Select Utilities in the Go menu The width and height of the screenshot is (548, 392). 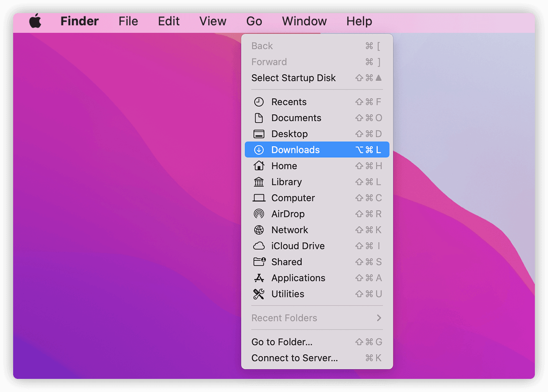[x=317, y=294]
